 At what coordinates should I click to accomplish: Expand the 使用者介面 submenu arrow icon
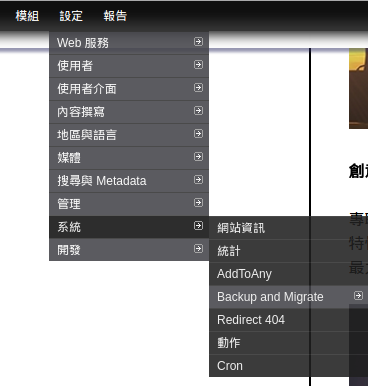click(198, 87)
